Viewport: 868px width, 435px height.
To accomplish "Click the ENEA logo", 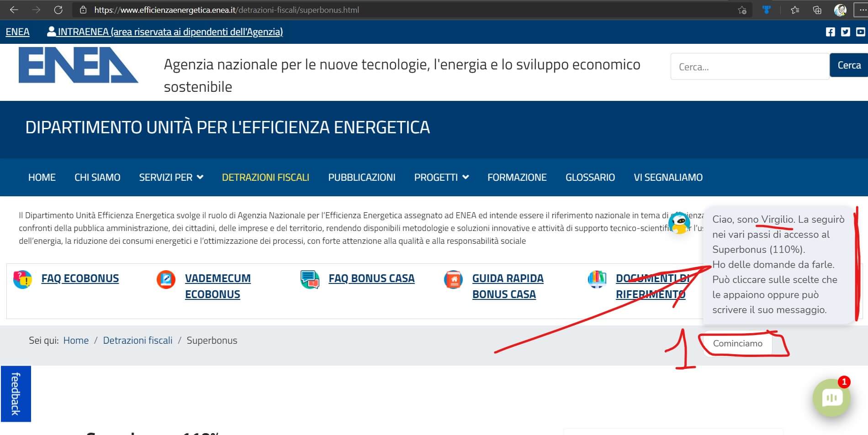I will (78, 65).
